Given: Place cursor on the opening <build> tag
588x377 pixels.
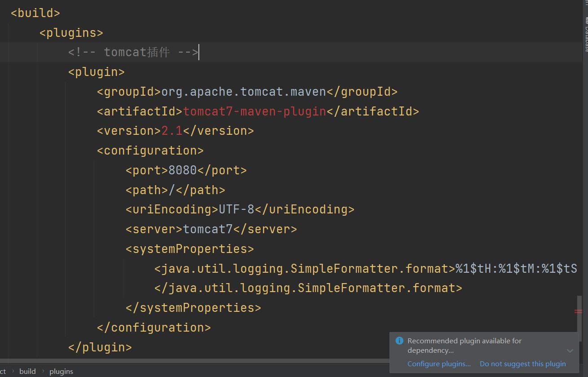Looking at the screenshot, I should point(35,13).
